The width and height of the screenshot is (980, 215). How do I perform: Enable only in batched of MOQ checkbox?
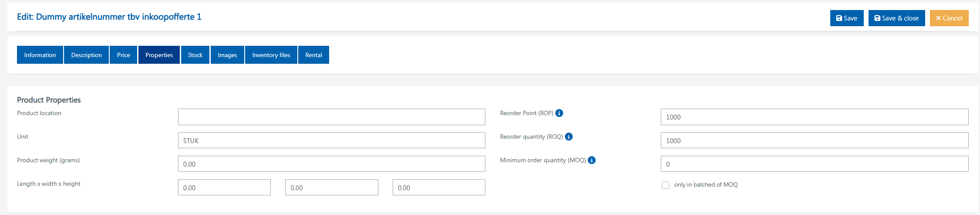665,185
